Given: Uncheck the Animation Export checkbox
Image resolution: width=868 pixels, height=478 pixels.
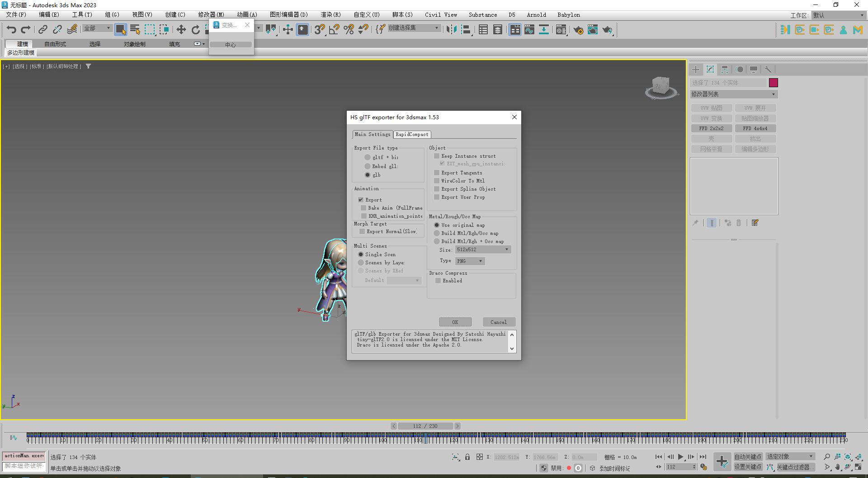Looking at the screenshot, I should (x=361, y=200).
